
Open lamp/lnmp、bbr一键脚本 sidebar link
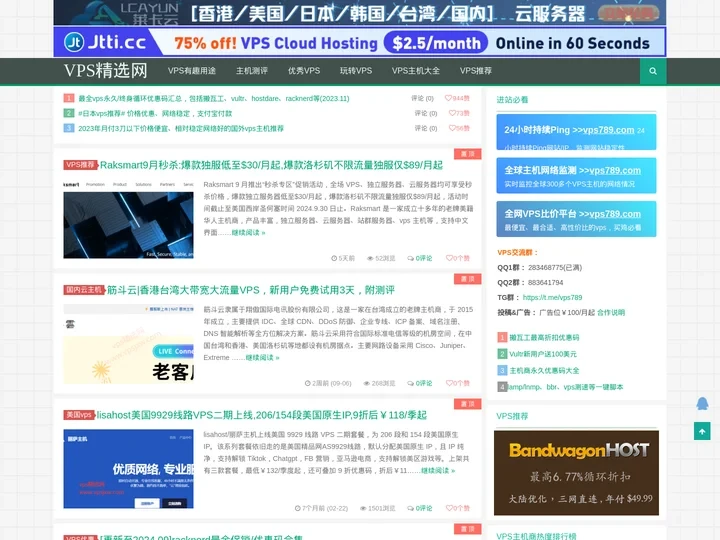565,387
